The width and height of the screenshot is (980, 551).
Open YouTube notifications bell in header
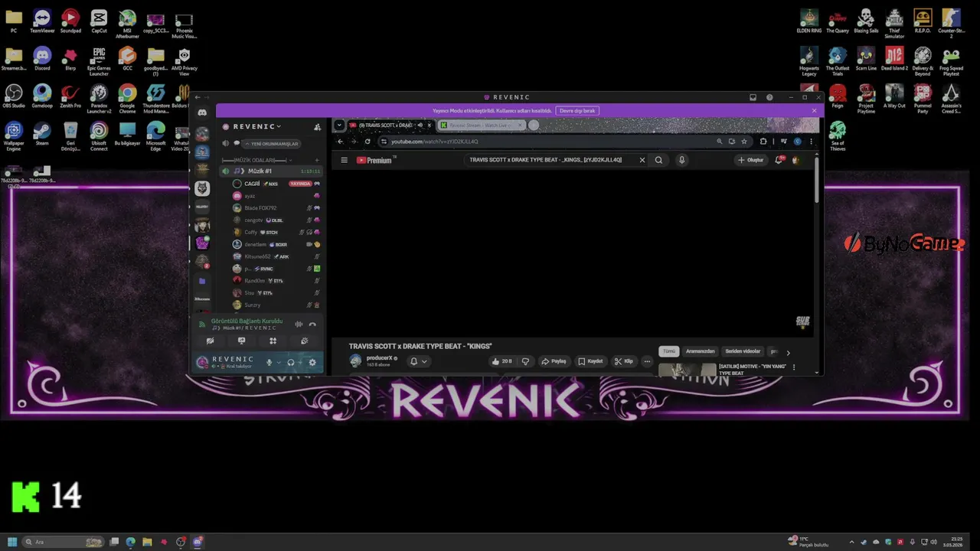click(x=779, y=160)
